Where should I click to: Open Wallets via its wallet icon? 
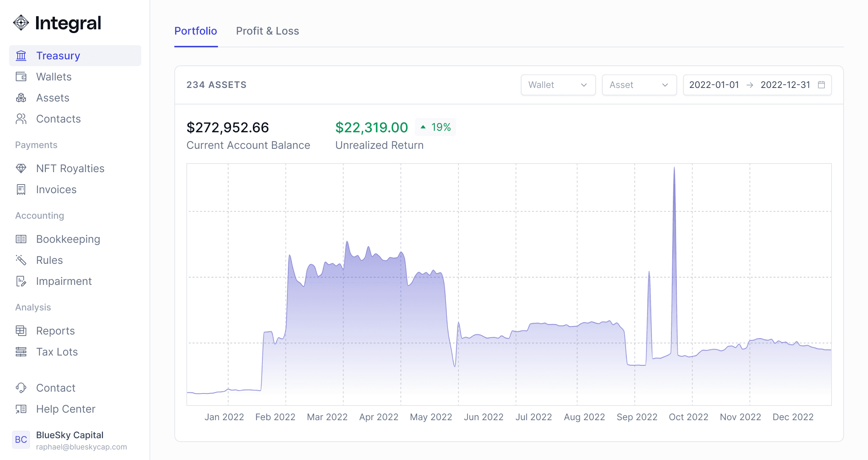coord(21,77)
